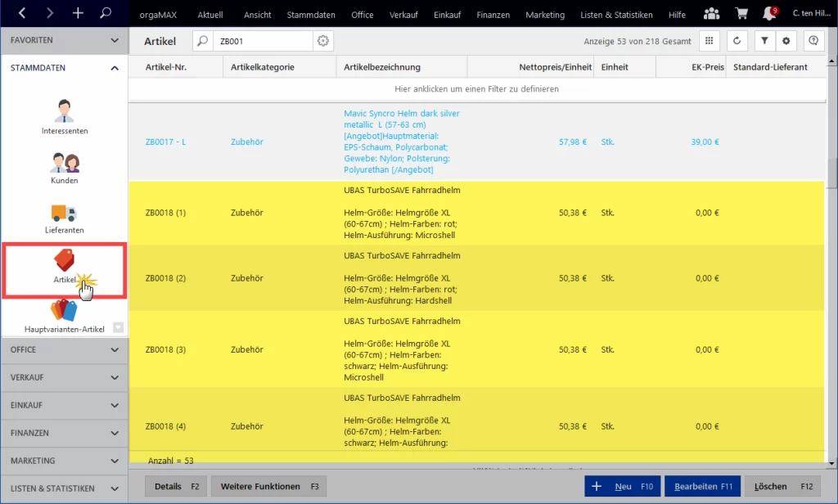The image size is (838, 504).
Task: Refresh the article list
Action: pos(737,41)
